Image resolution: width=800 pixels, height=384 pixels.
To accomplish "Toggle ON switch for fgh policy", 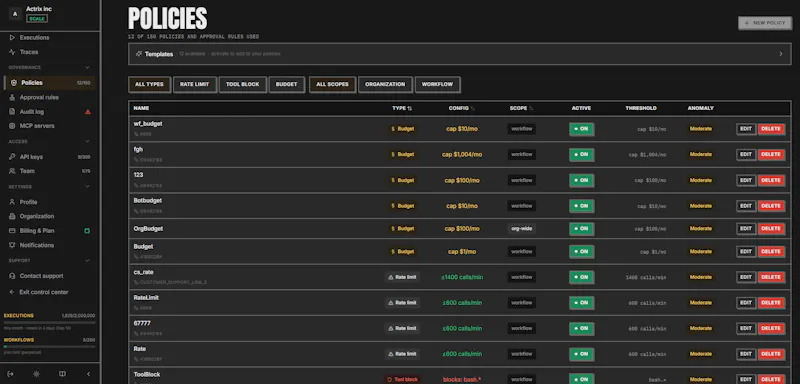I will [581, 155].
